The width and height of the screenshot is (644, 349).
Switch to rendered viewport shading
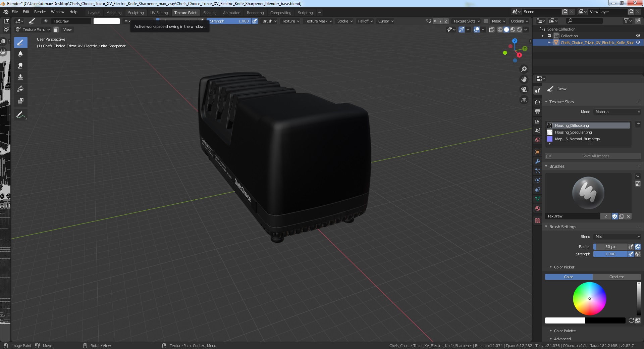[x=519, y=30]
